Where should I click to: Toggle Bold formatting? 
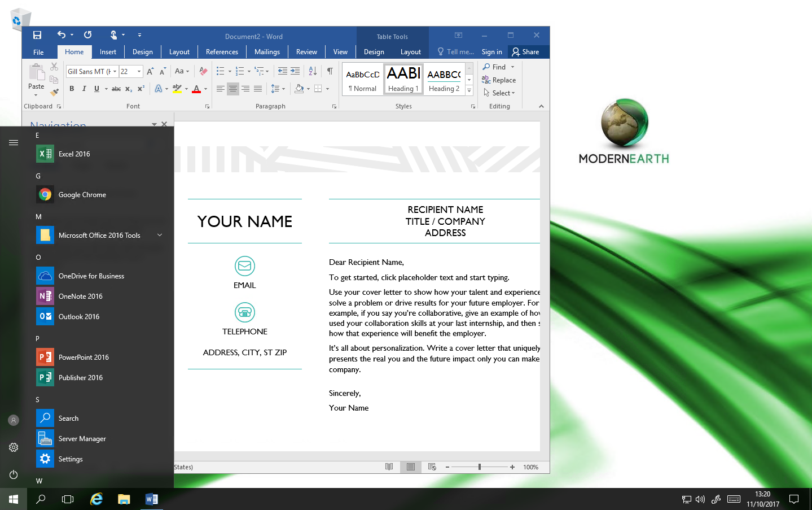72,89
